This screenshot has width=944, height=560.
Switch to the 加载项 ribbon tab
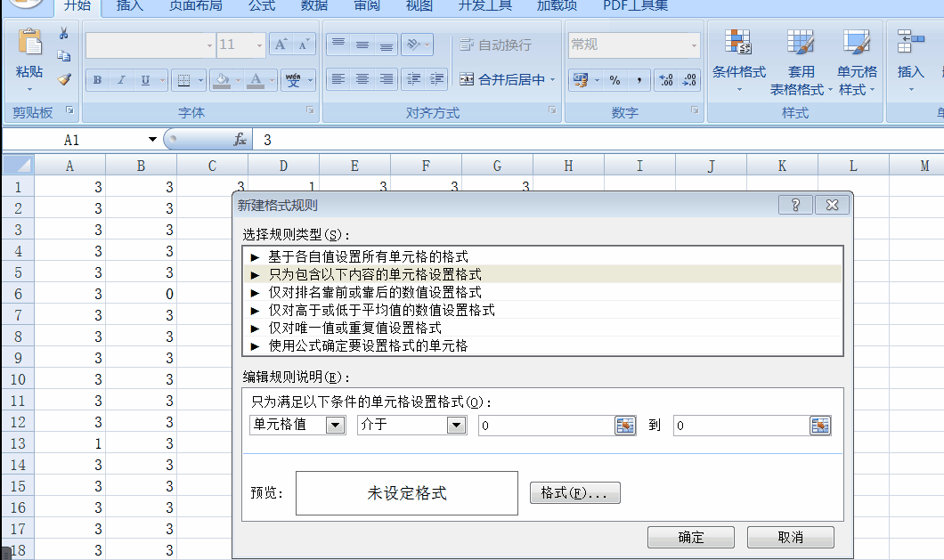[x=557, y=5]
